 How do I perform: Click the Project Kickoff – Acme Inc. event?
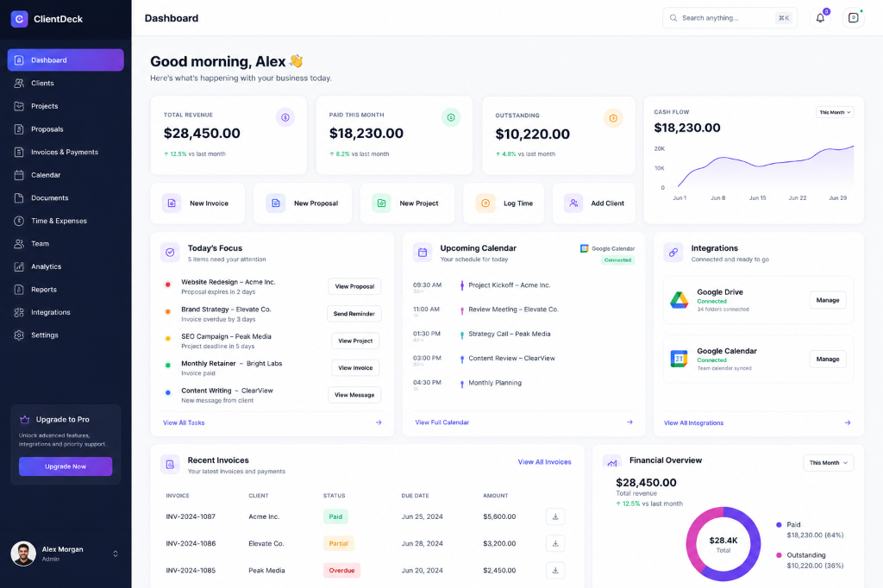[x=509, y=285]
